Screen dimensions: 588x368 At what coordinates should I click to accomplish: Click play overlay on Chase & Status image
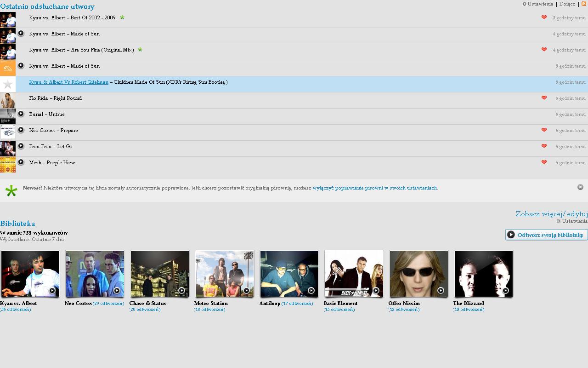pyautogui.click(x=181, y=290)
